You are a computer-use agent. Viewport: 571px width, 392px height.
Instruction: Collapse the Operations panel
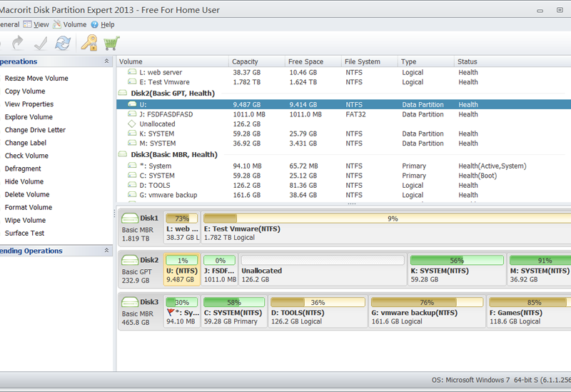(x=106, y=61)
